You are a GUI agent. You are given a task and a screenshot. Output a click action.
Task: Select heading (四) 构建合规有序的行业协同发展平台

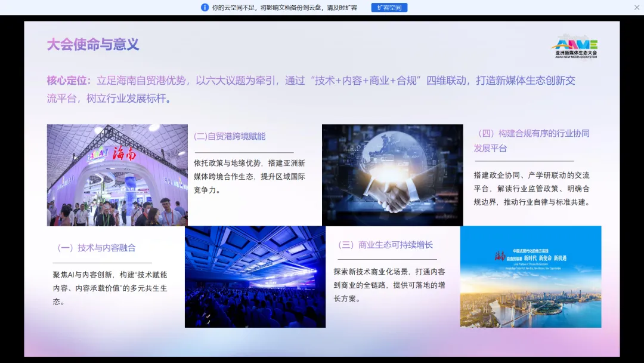pyautogui.click(x=532, y=140)
